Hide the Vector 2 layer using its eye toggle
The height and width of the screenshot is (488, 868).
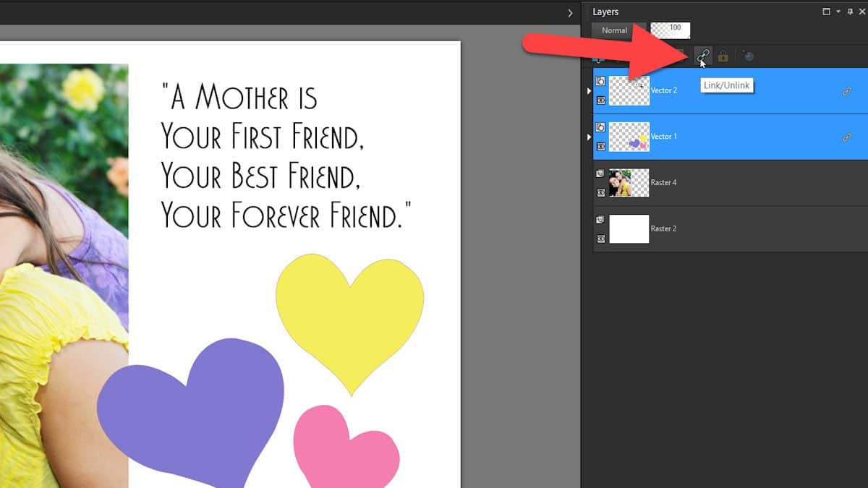600,100
